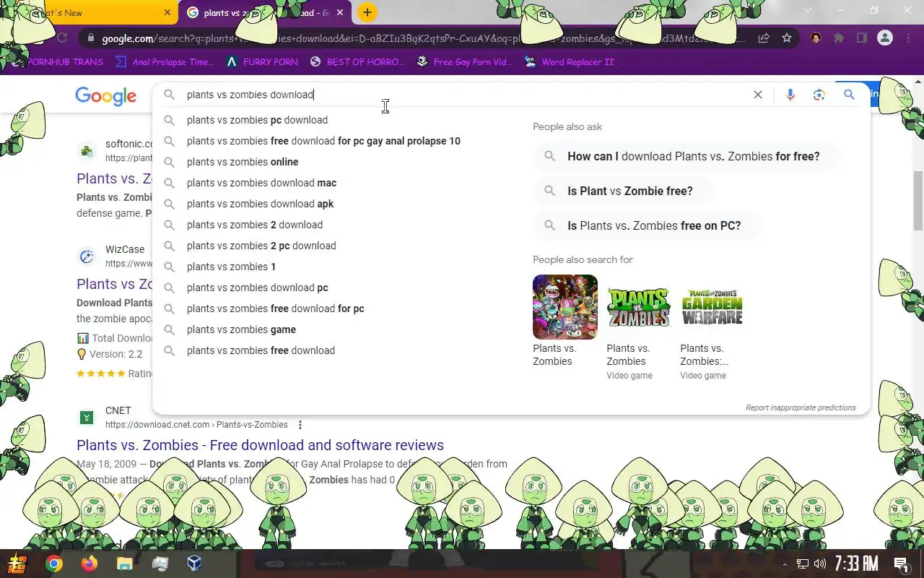The width and height of the screenshot is (924, 578).
Task: Share this page from address bar
Action: (764, 38)
